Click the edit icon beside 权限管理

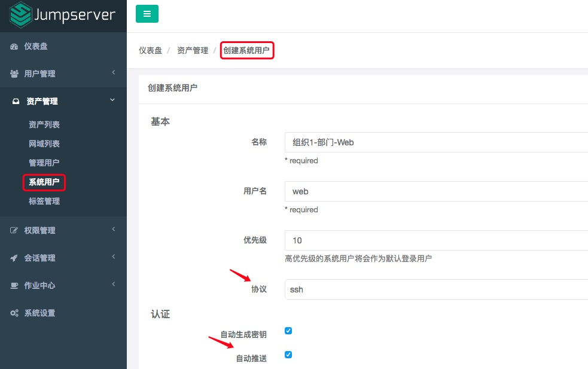coord(14,230)
